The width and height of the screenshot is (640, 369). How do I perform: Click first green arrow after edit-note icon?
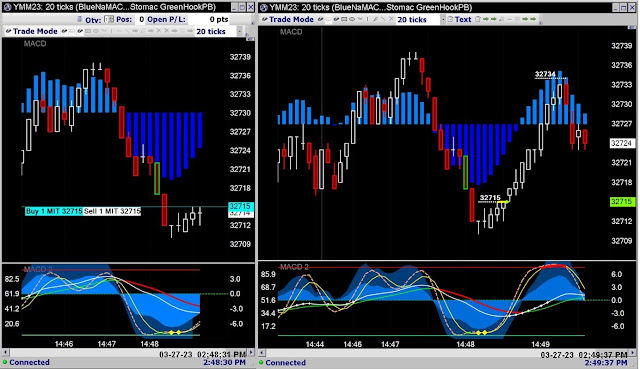point(486,19)
